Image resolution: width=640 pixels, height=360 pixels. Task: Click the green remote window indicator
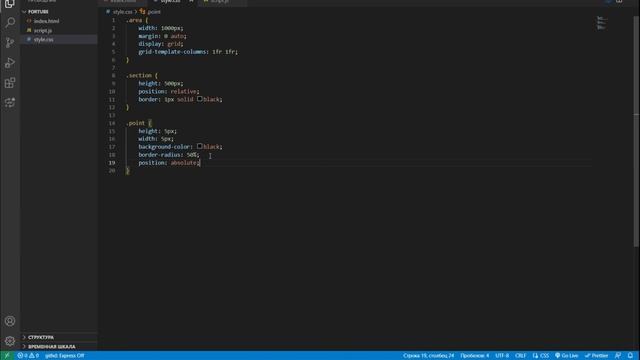tap(7, 356)
